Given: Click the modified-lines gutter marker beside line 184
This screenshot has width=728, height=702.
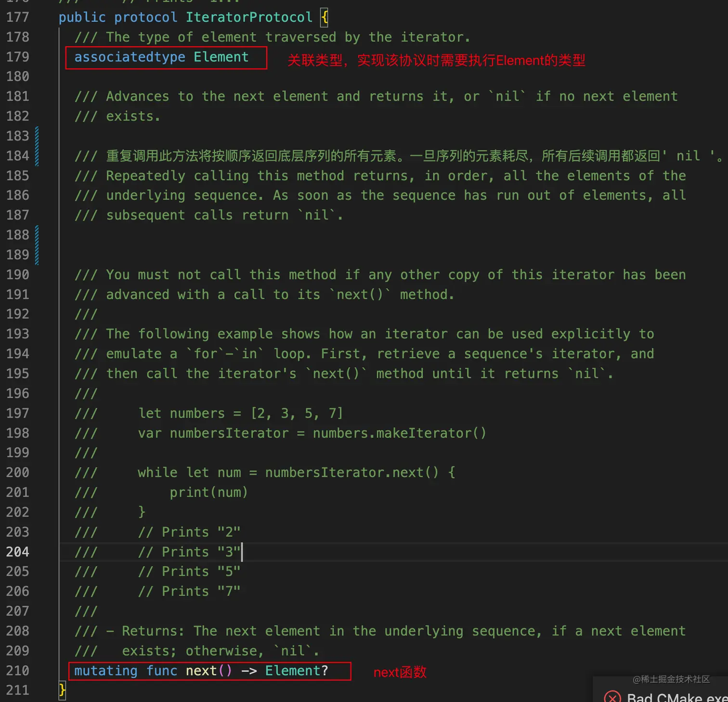Looking at the screenshot, I should (37, 146).
